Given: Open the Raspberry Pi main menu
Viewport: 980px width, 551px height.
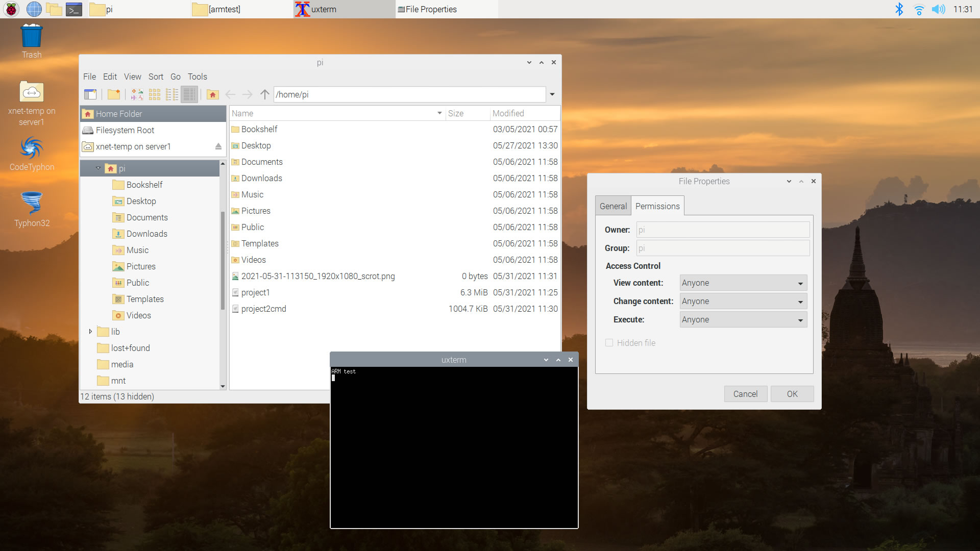Looking at the screenshot, I should tap(11, 9).
